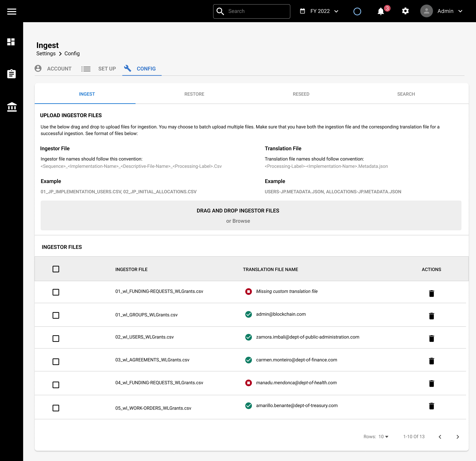
Task: Delete 01_wl_GROUPS_WLGrants.csv via trash icon
Action: [x=431, y=316]
